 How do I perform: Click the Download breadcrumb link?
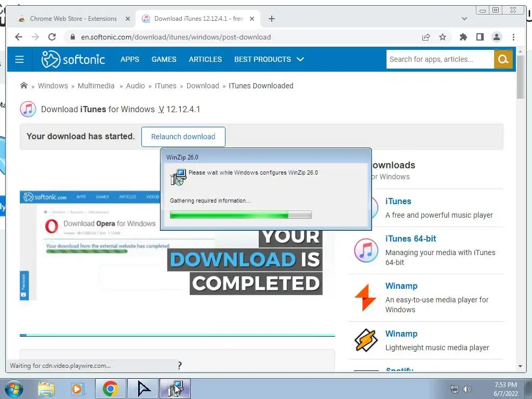pyautogui.click(x=203, y=86)
